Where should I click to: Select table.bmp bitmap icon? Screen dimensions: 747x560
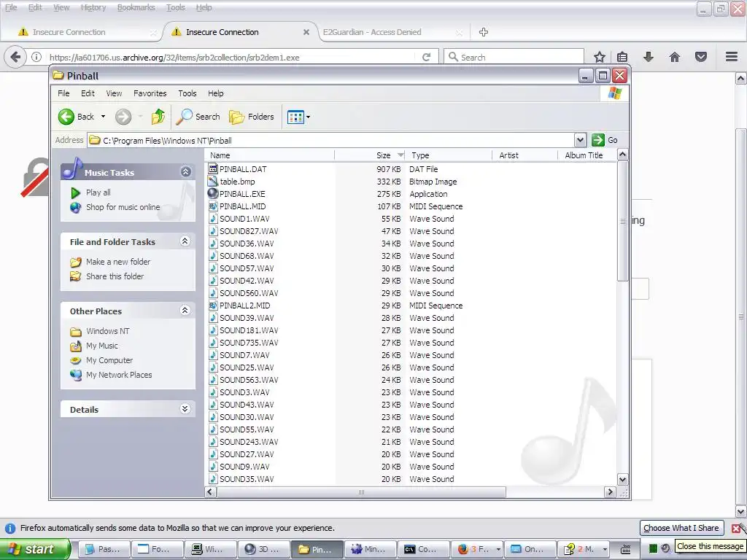coord(213,181)
